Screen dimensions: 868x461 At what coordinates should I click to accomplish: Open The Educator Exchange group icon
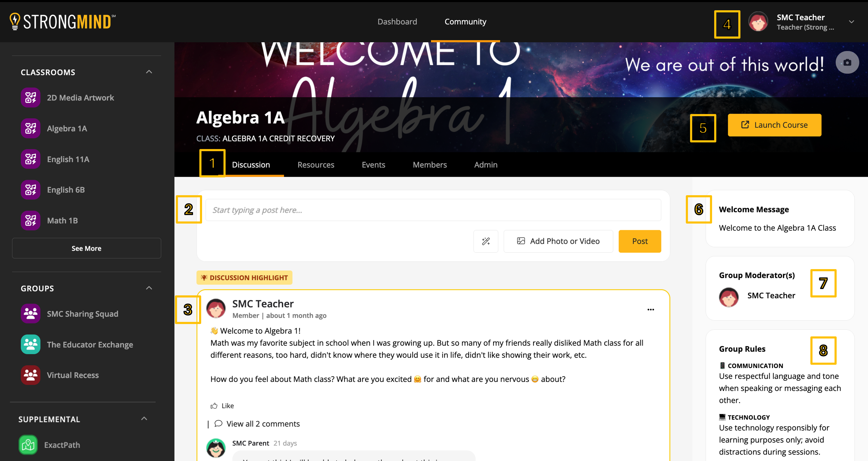pos(30,345)
